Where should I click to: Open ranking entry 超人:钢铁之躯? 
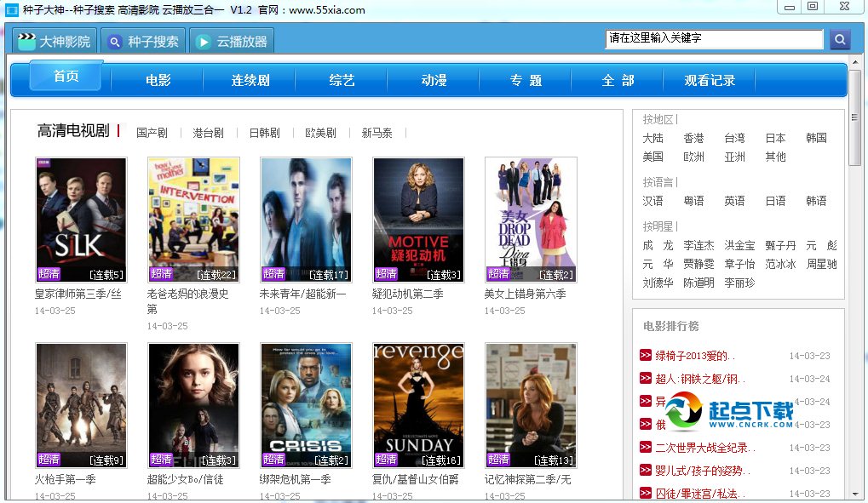(x=700, y=379)
